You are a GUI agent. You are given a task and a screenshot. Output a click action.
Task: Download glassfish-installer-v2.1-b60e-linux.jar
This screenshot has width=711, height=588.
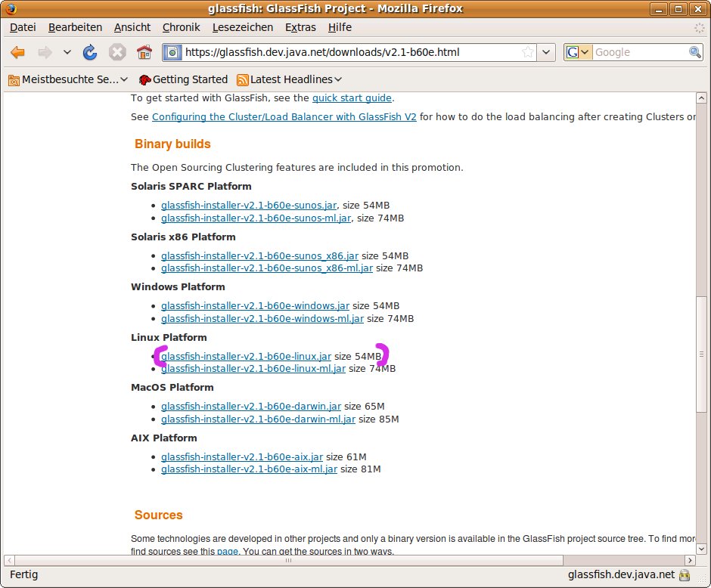point(246,356)
